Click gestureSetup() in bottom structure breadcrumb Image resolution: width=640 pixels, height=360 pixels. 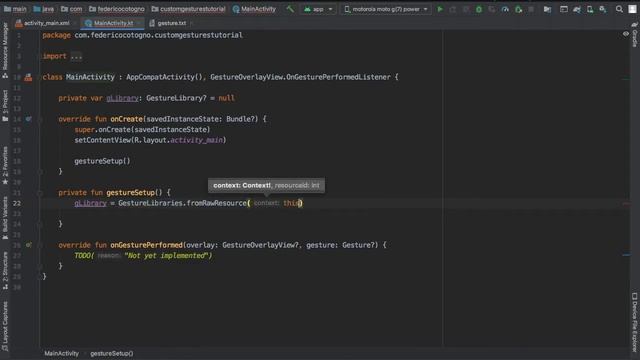(112, 353)
